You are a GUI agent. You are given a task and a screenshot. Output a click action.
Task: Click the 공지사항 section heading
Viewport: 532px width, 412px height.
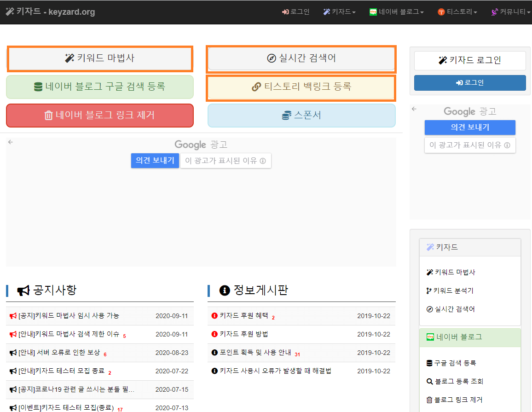[x=46, y=290]
